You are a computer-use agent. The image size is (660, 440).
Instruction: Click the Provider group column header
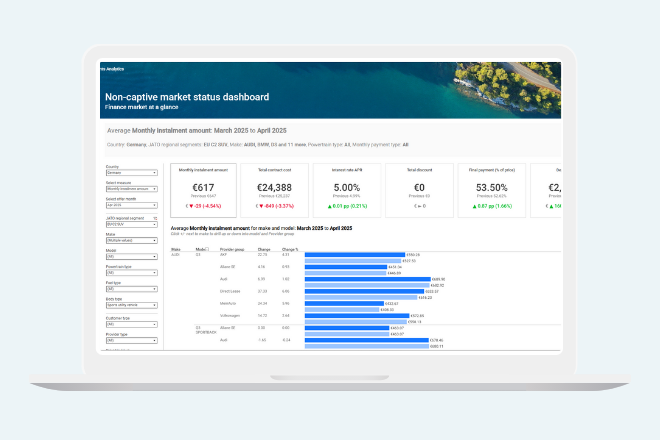pos(233,249)
